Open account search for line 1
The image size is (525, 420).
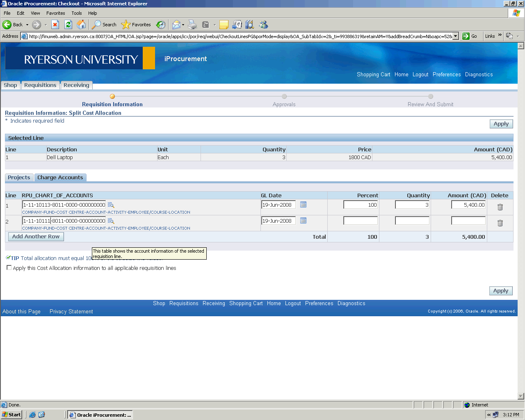click(111, 205)
